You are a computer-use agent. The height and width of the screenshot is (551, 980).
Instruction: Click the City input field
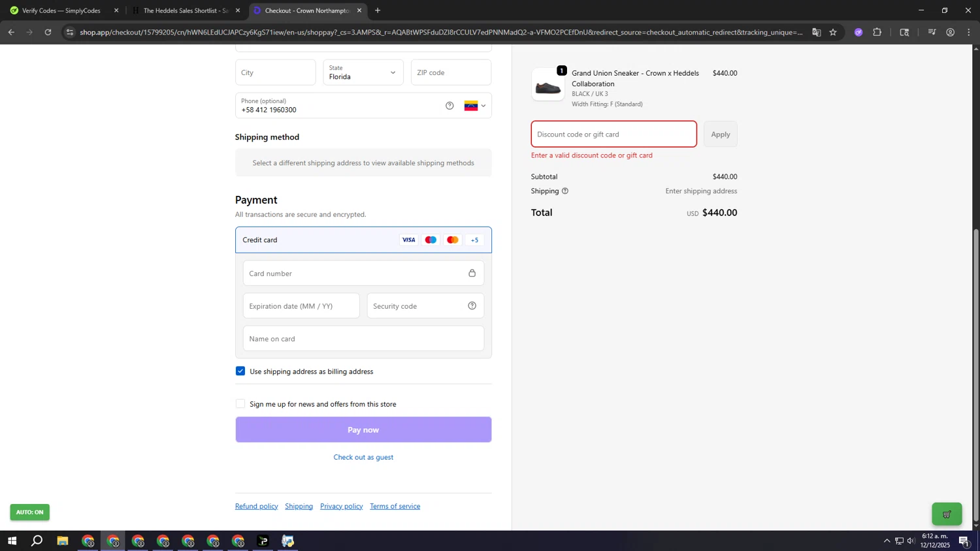pos(275,72)
